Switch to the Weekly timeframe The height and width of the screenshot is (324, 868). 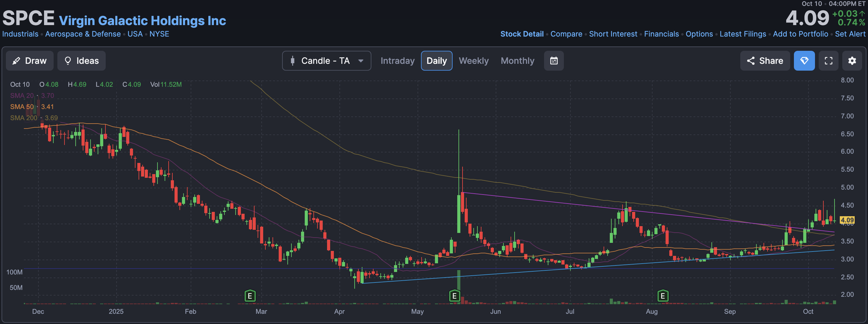pos(473,61)
